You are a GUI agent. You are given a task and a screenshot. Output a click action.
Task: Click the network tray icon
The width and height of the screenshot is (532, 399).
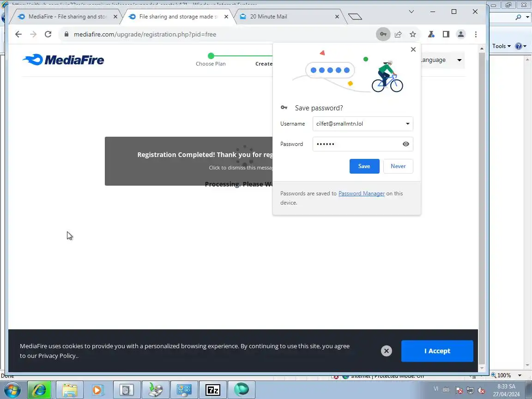pyautogui.click(x=470, y=390)
